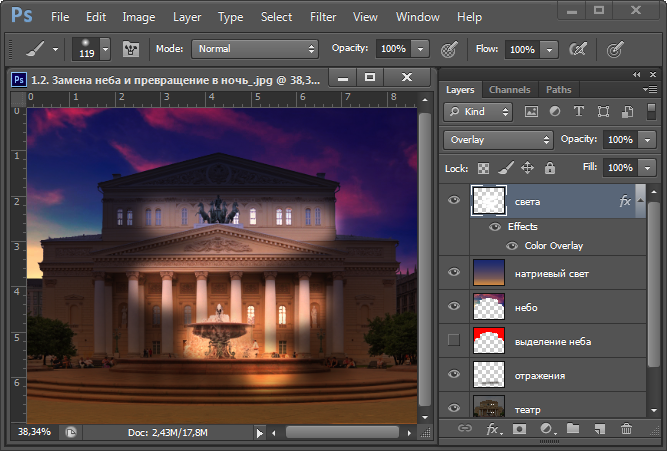Open the View menu

coord(365,17)
